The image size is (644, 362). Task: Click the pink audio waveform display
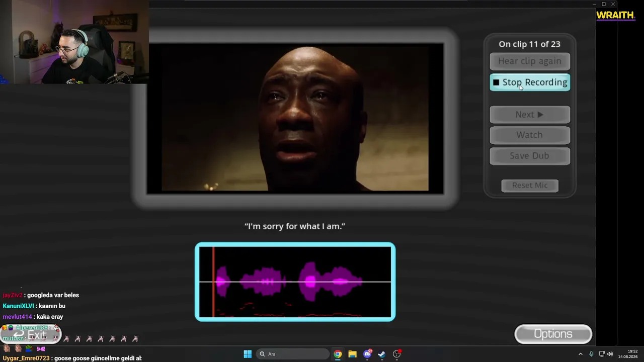[x=295, y=282]
